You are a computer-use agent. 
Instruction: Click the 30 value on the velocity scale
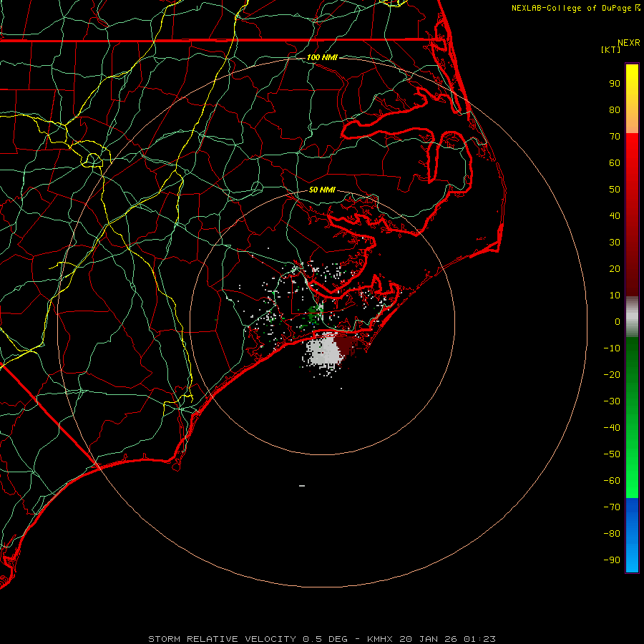(615, 243)
